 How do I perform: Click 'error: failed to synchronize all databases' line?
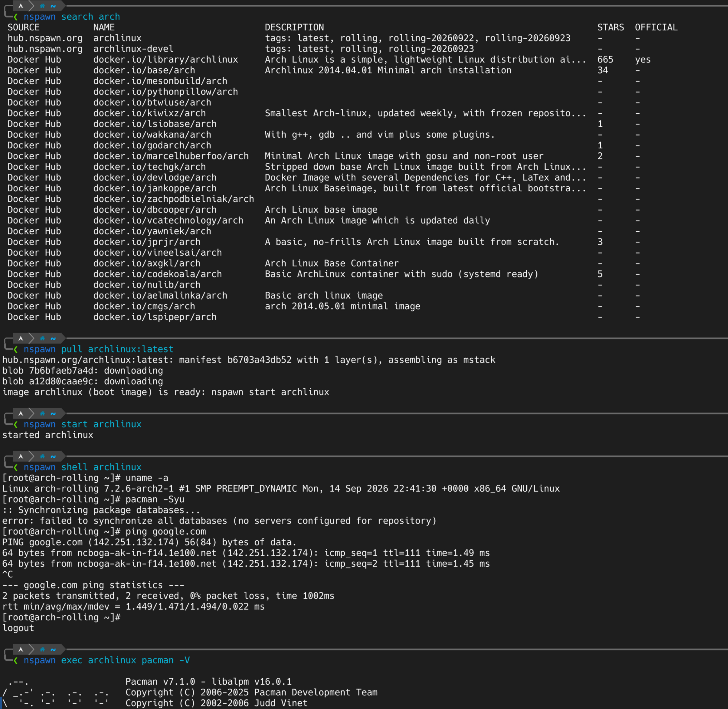click(219, 521)
